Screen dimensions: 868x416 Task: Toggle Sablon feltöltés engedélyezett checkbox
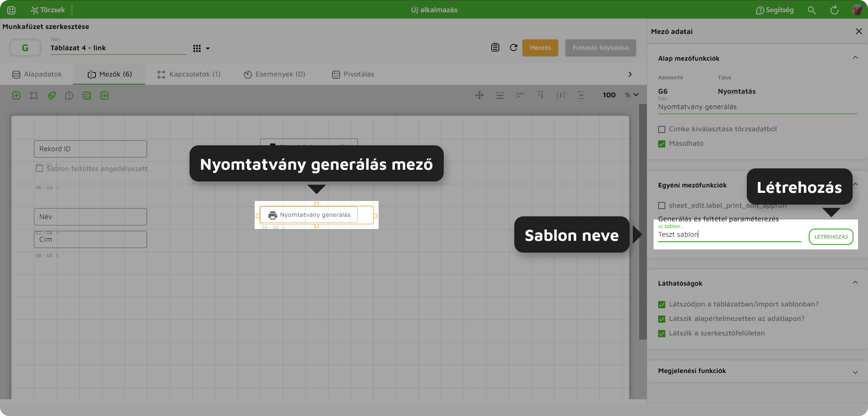[39, 168]
